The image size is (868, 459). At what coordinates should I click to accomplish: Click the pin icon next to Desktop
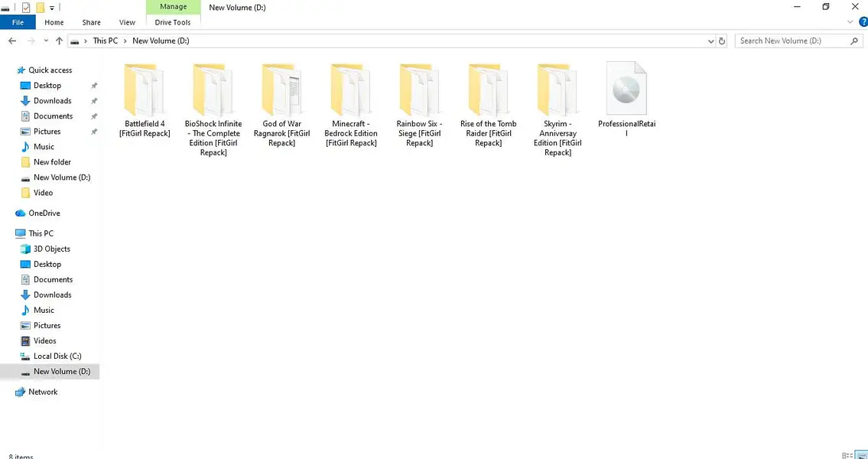94,86
